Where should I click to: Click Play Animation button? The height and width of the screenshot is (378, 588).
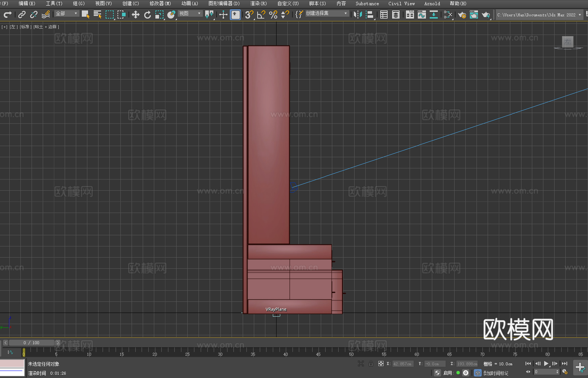pyautogui.click(x=546, y=364)
